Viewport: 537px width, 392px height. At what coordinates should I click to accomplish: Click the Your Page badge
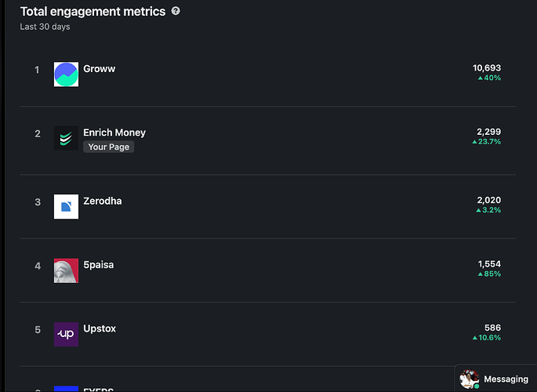coord(108,147)
